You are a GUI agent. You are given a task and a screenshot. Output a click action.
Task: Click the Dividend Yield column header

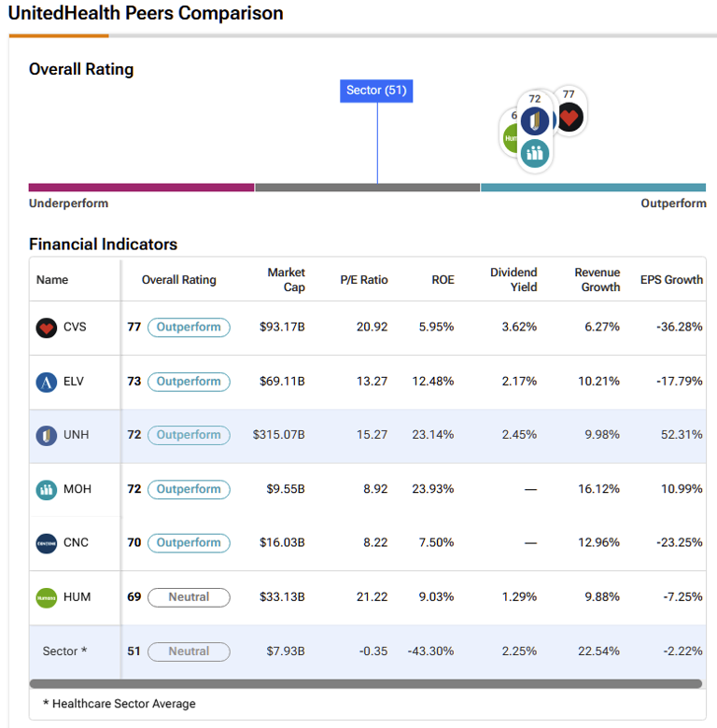(x=513, y=280)
